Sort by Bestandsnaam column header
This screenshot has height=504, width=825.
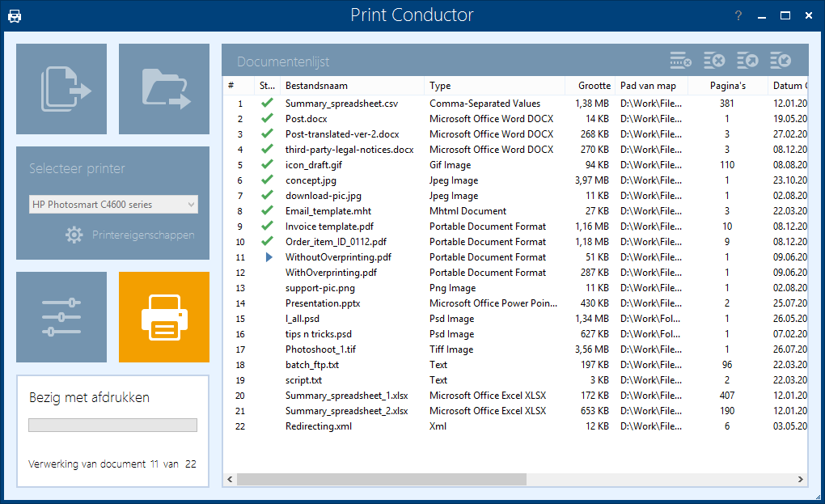(351, 86)
